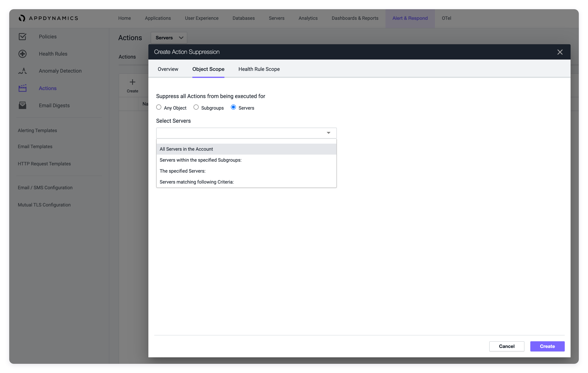Select the Any Object radio button
588x373 pixels.
158,107
